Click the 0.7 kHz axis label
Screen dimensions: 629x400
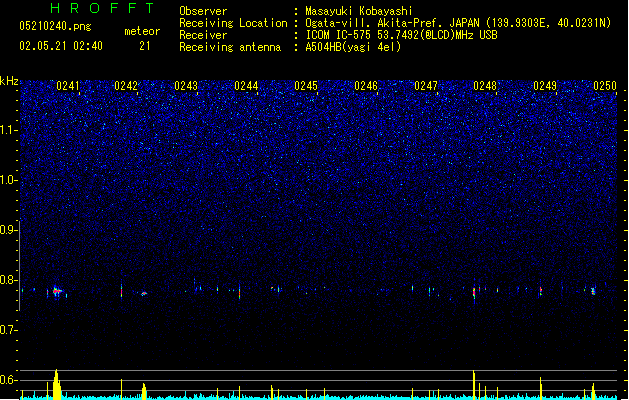[x=8, y=330]
